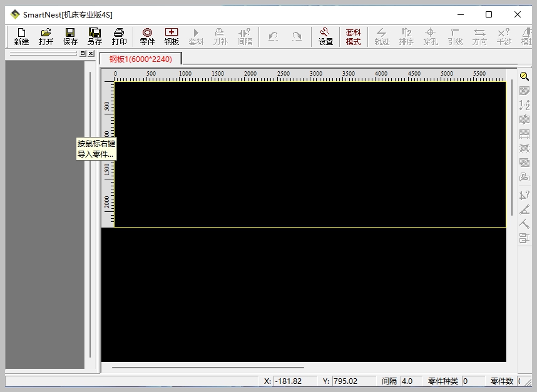Open the 零件 (Parts) tool
537x392 pixels.
147,36
